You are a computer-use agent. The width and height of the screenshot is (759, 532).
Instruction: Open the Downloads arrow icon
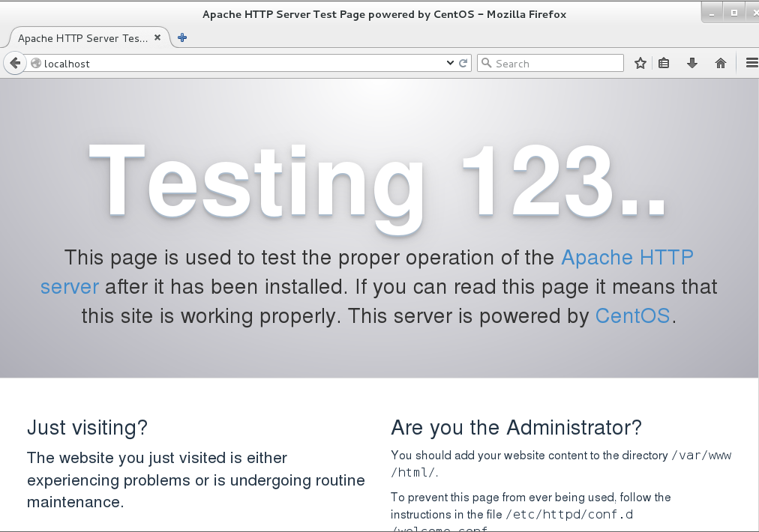(691, 64)
